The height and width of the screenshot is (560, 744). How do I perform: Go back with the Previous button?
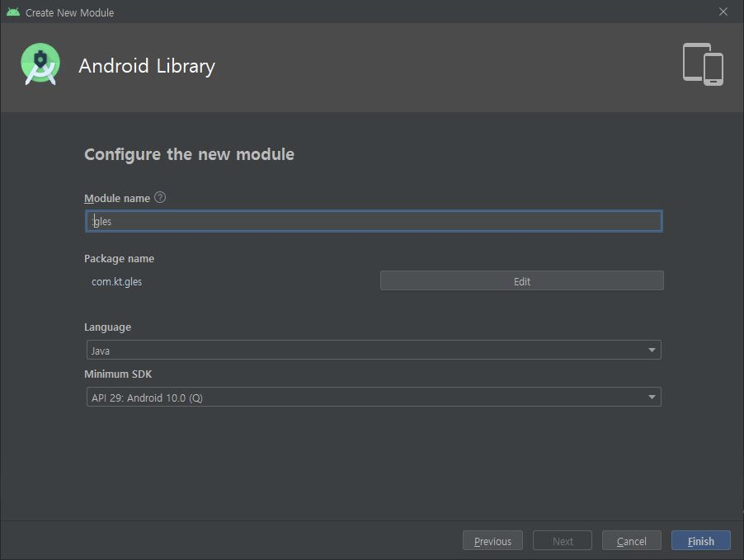click(492, 540)
